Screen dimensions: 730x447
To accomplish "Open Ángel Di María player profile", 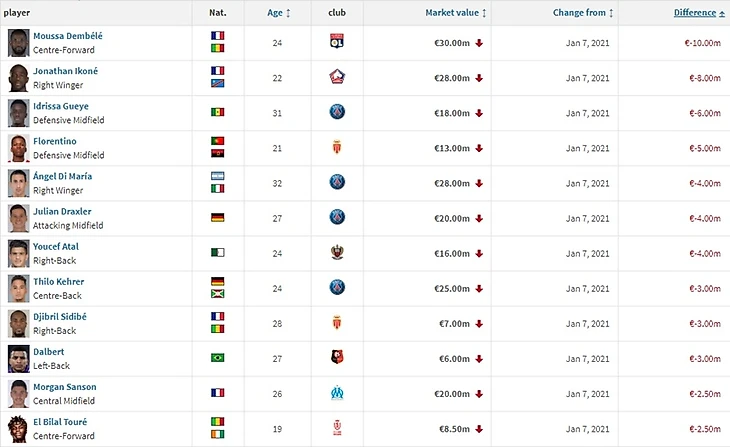I will pyautogui.click(x=62, y=176).
